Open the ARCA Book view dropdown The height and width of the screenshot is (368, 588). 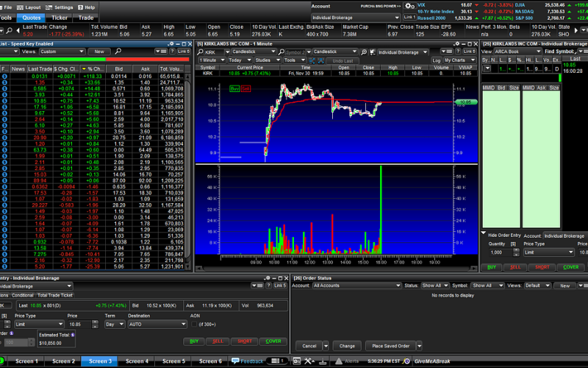517,52
